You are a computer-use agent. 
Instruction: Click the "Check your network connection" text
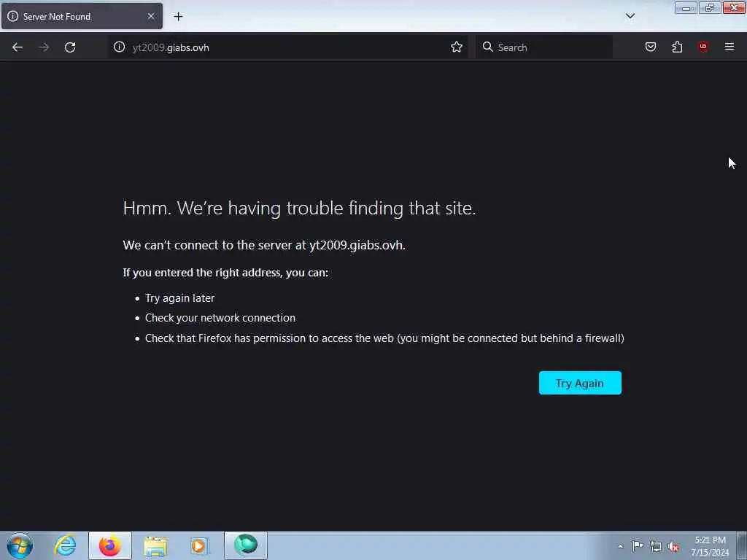coord(220,318)
